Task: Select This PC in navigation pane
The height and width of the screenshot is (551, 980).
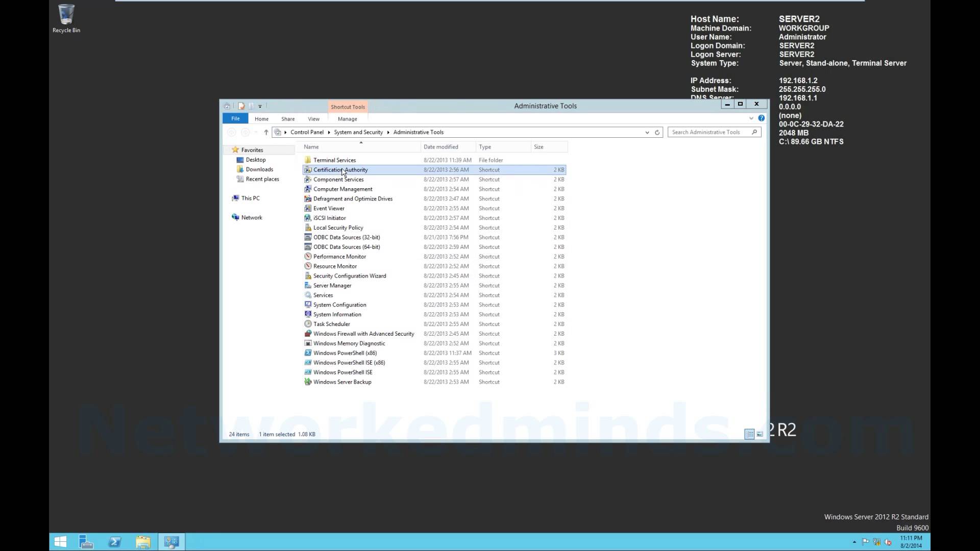Action: [x=250, y=198]
